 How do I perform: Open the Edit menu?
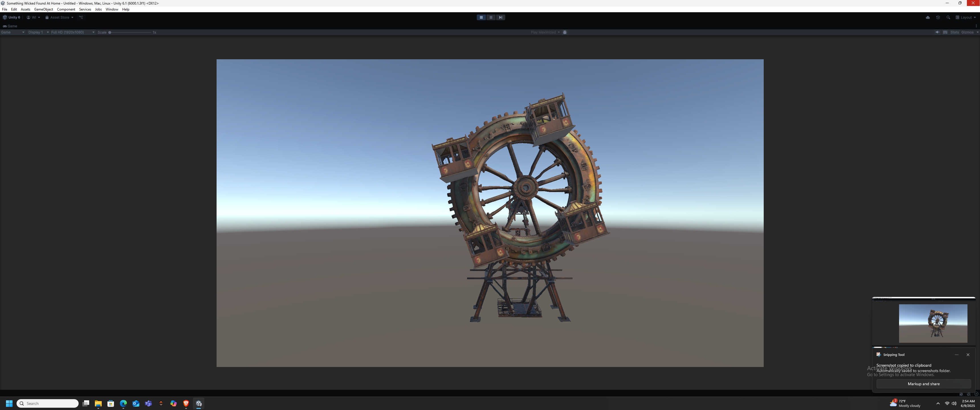pos(14,9)
